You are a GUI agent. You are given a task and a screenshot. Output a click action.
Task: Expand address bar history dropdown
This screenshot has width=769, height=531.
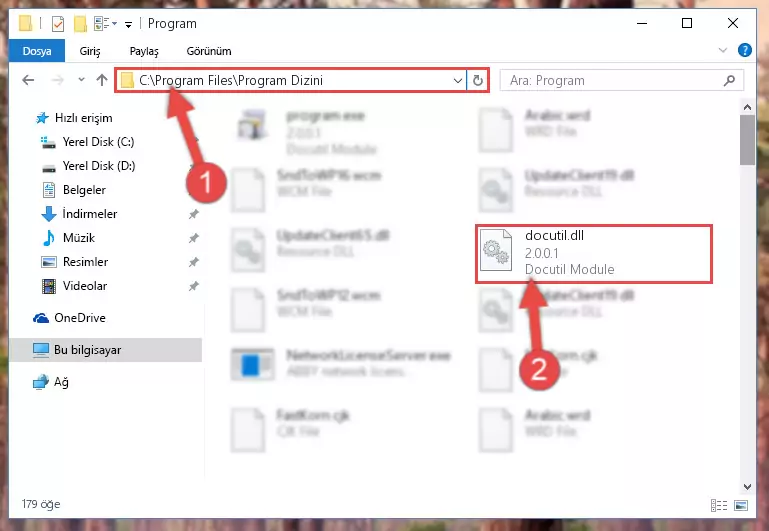click(458, 80)
